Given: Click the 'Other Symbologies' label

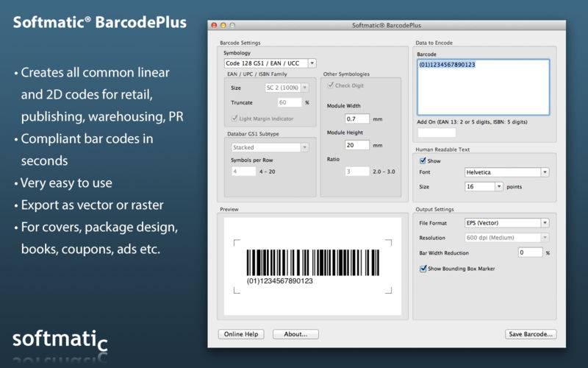Looking at the screenshot, I should 346,74.
